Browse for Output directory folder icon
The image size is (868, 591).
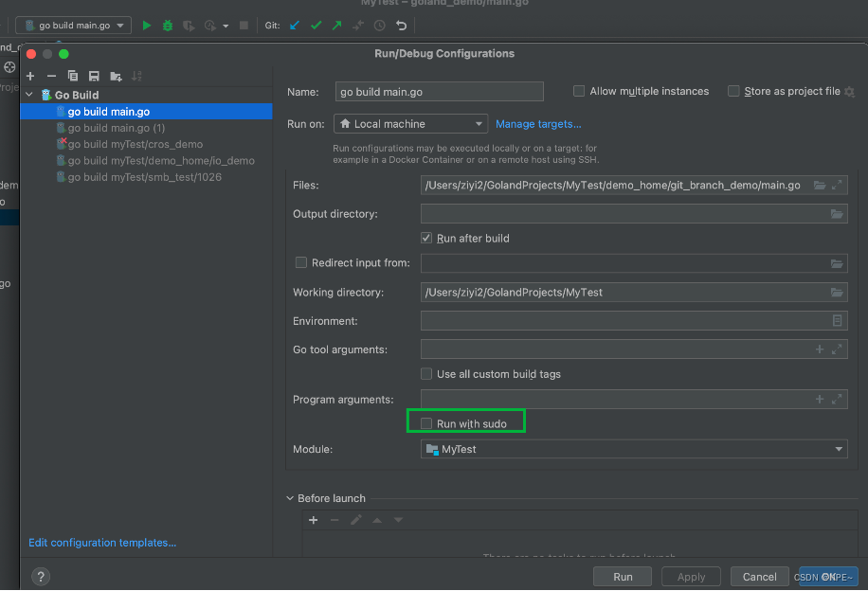click(837, 214)
